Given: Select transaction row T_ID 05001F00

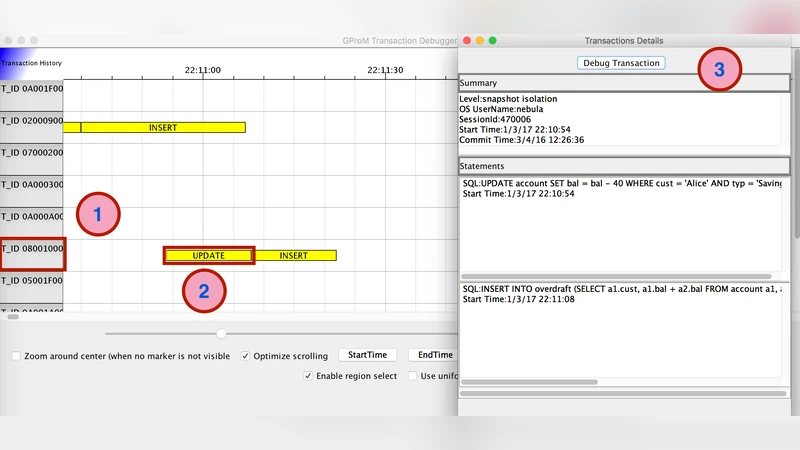Looking at the screenshot, I should [32, 281].
